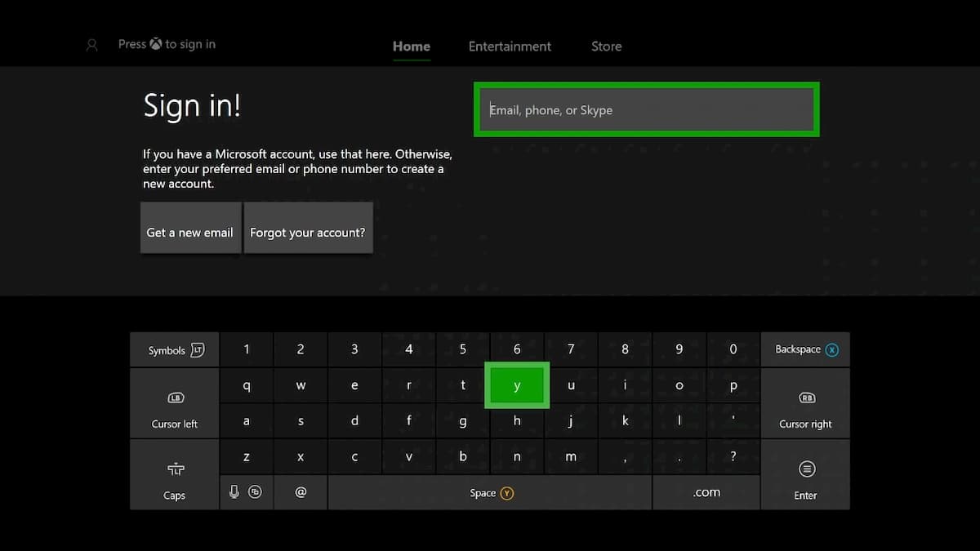Tap the a key
This screenshot has width=980, height=551.
(x=247, y=421)
